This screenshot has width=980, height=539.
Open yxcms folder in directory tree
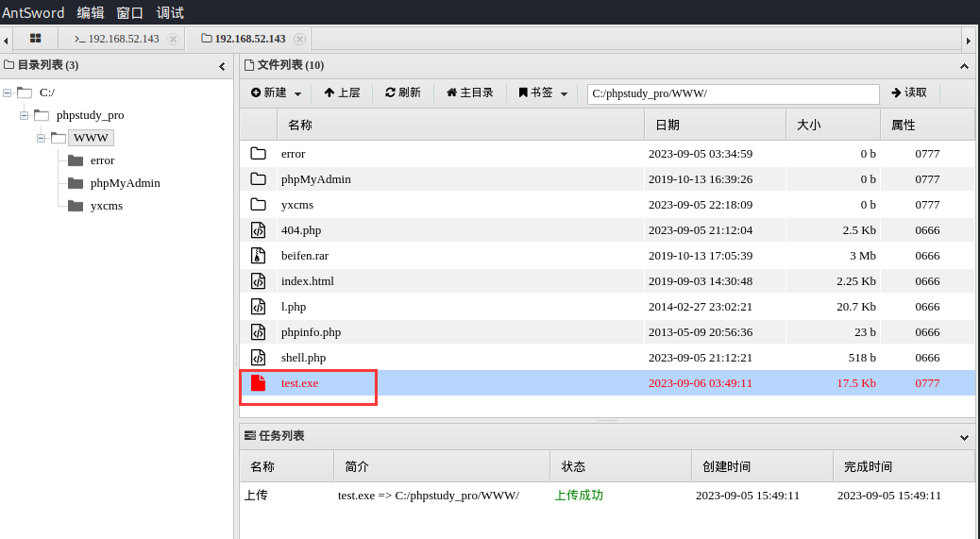click(107, 206)
